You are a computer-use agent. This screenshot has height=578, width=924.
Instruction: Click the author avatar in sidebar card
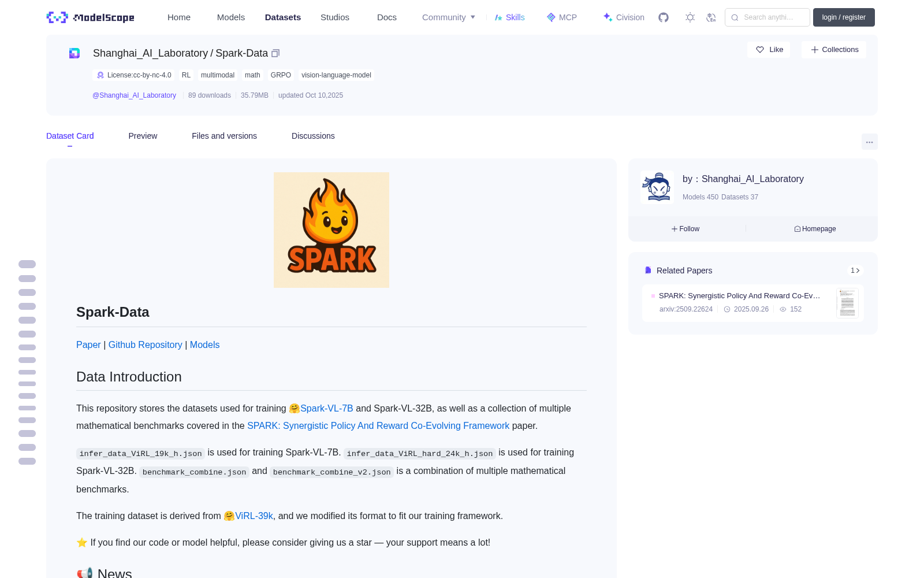[x=657, y=187]
